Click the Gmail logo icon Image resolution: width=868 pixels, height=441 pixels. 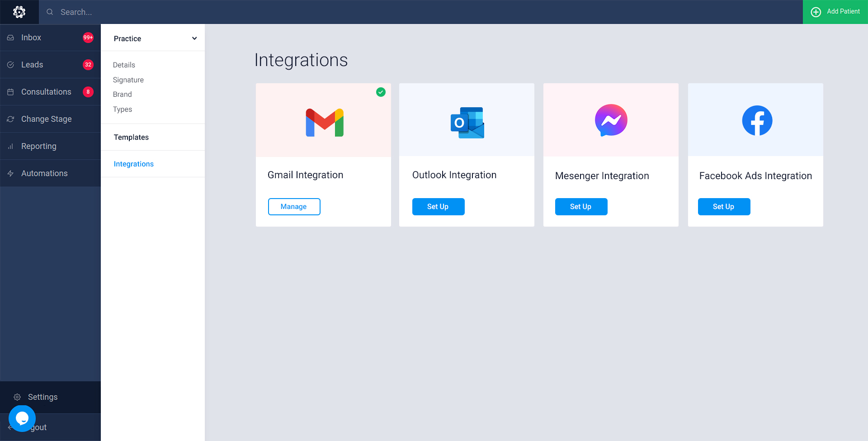[x=325, y=123]
